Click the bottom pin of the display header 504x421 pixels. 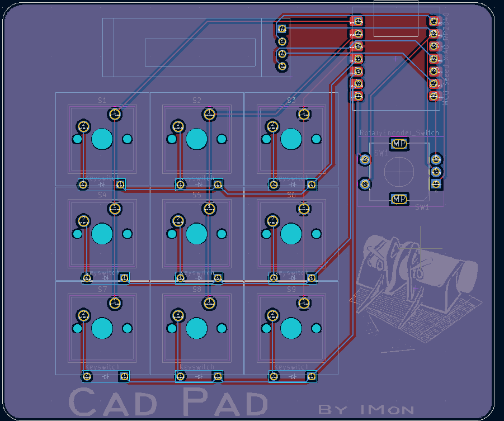(x=282, y=67)
